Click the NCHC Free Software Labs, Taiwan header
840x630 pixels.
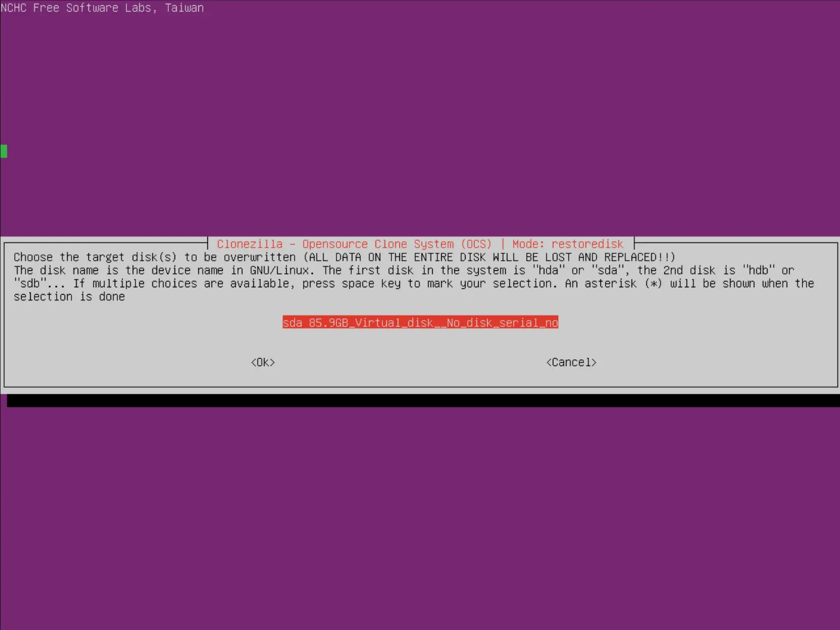tap(102, 7)
